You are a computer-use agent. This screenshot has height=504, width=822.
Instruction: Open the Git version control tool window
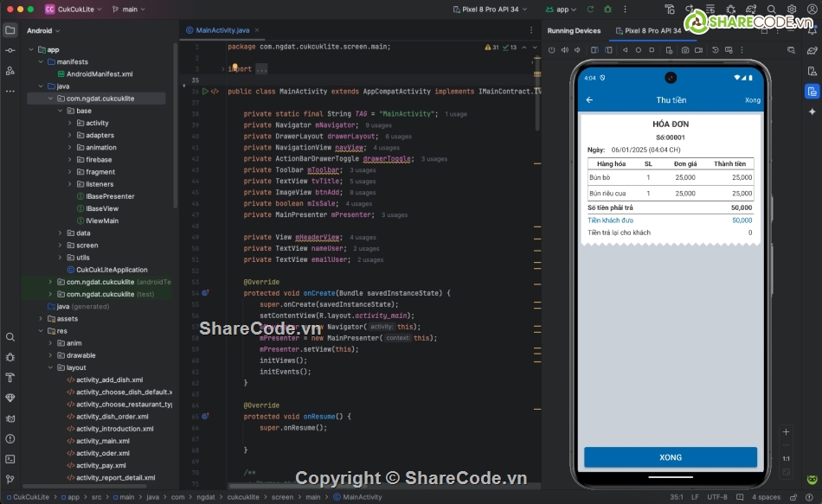pyautogui.click(x=10, y=480)
